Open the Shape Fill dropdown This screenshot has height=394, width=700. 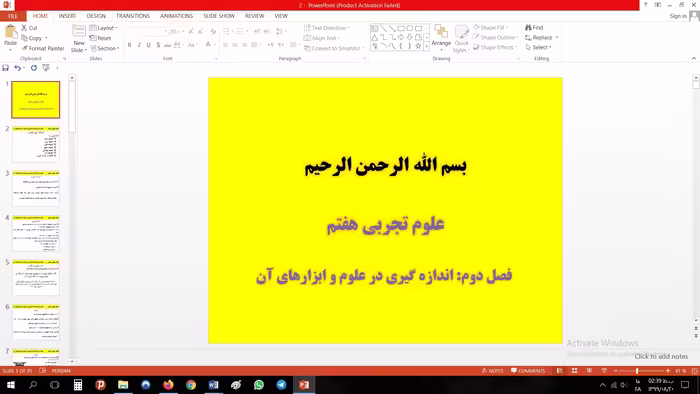point(490,28)
